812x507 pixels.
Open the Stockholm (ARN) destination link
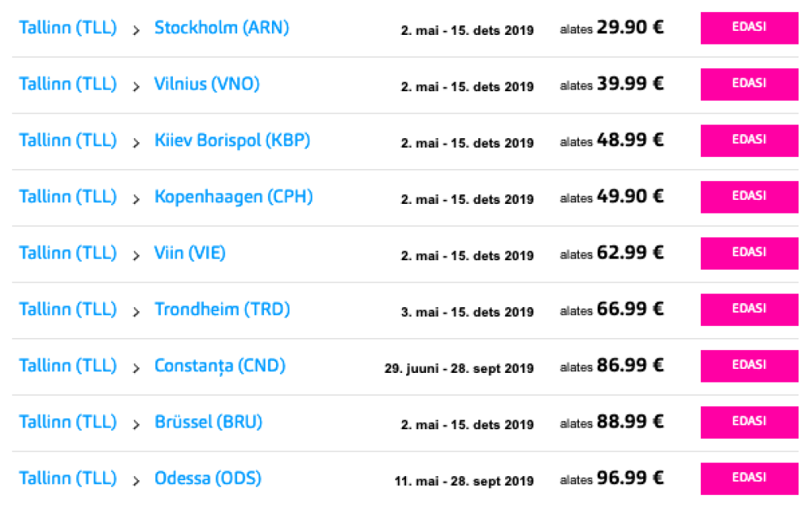pos(221,28)
